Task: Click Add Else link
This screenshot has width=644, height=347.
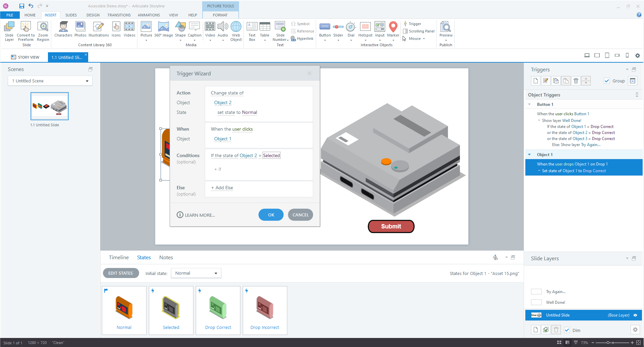Action: coord(222,188)
